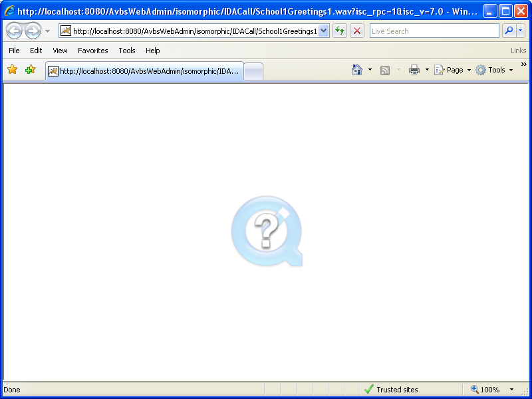Click the Stop loading red X icon

(357, 31)
